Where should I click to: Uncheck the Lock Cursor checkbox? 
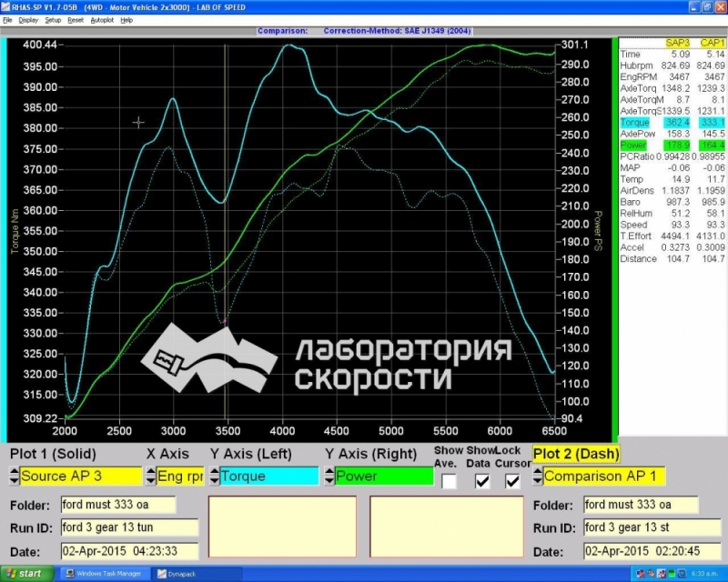[512, 481]
